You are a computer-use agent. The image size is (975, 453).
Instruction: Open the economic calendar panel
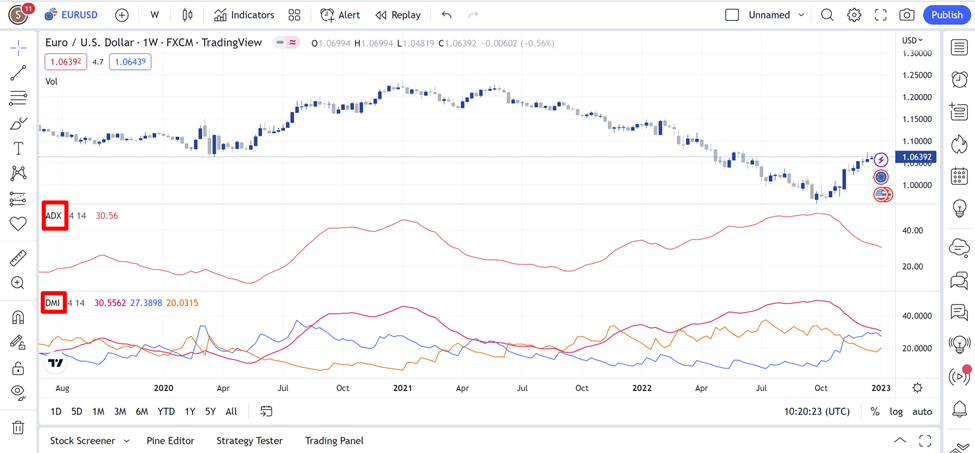[x=959, y=176]
